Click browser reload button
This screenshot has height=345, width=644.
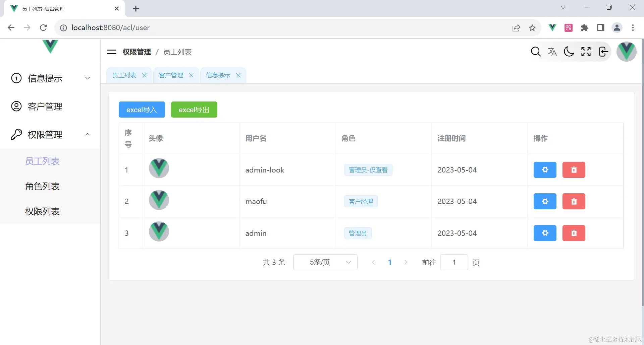click(43, 27)
